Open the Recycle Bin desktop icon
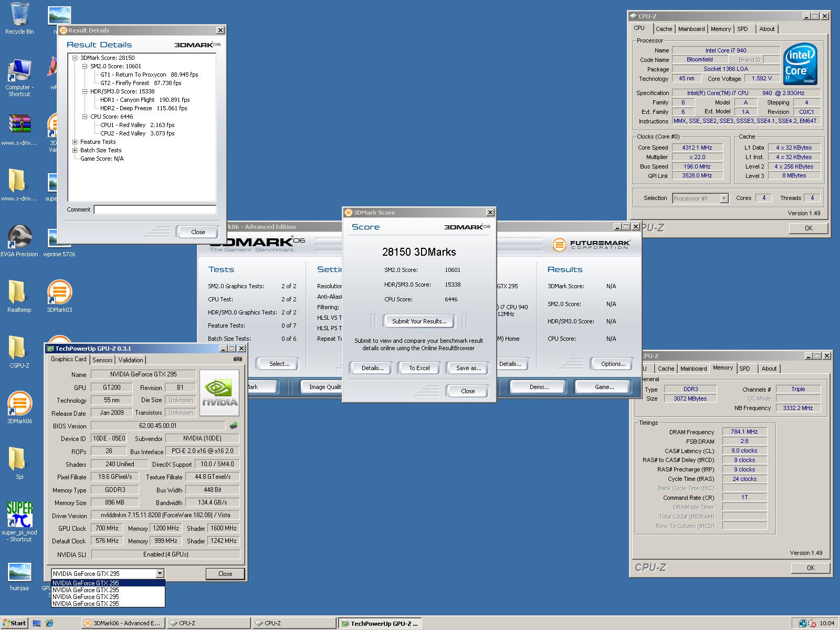 (x=19, y=18)
